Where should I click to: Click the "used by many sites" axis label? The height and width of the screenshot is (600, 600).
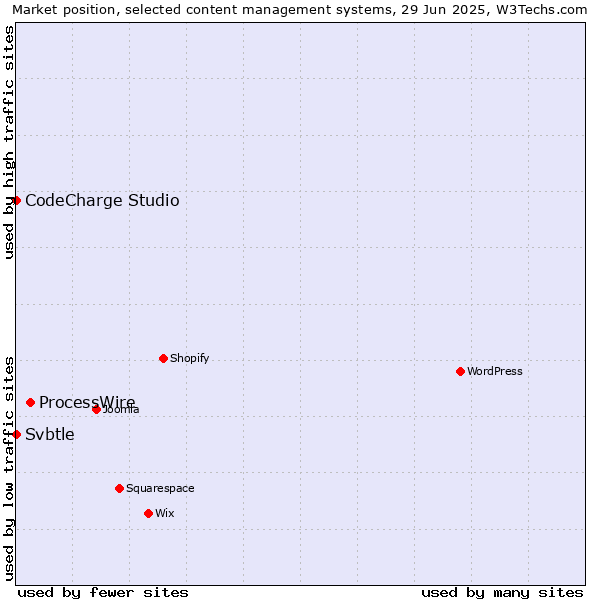pos(502,593)
